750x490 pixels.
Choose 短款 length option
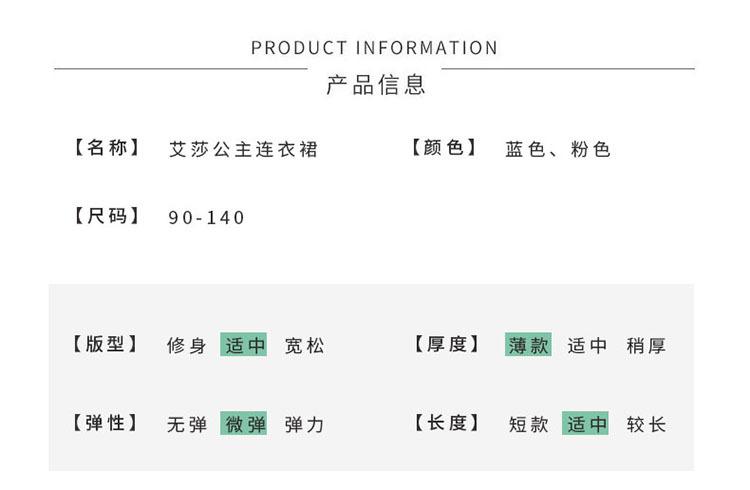coord(529,424)
